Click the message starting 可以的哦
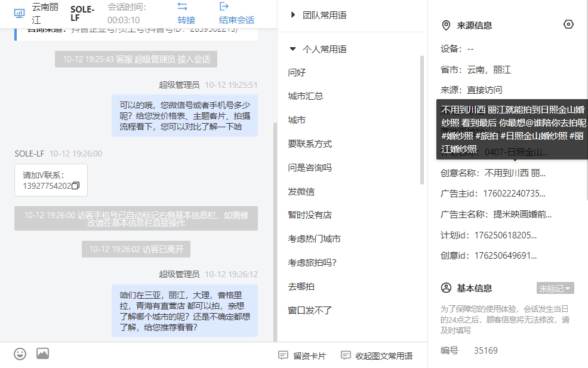Screen dimensions: 588x368 click(184, 115)
